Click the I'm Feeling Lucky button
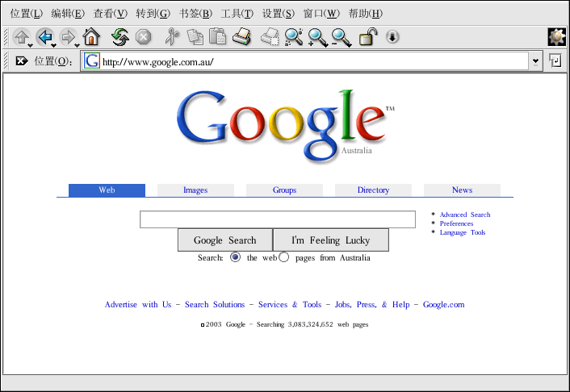570x392 pixels. click(331, 240)
